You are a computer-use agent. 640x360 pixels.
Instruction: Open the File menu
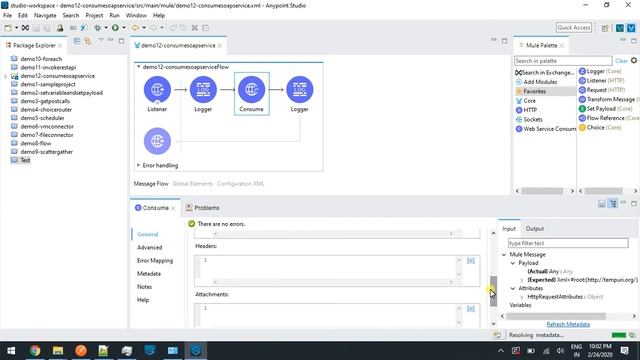[7, 16]
